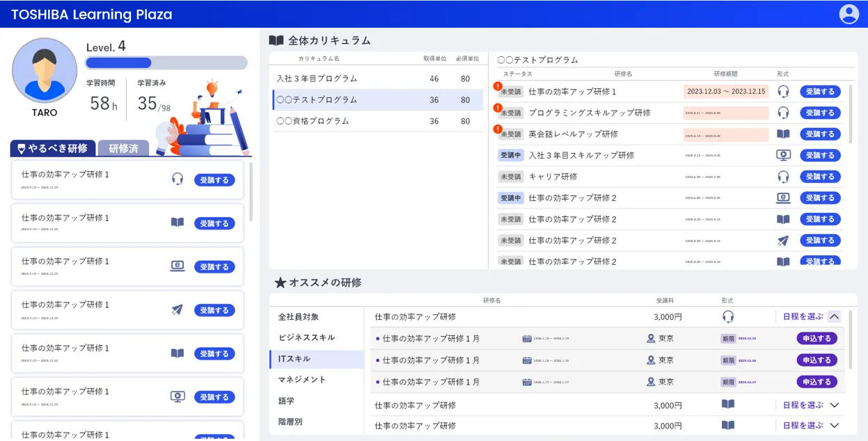Click the video monitor icon in the やるべき研修 list
This screenshot has height=441, width=868.
(177, 396)
